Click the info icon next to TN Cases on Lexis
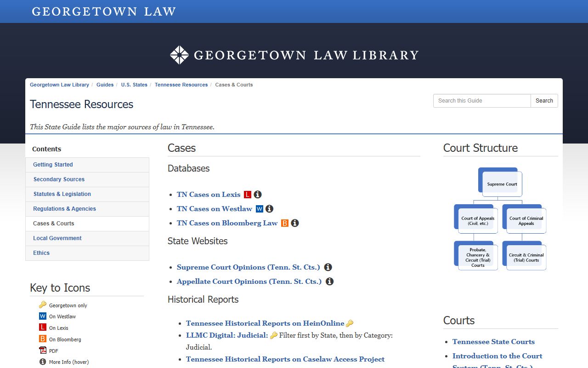Viewport: 588px width, 368px height. tap(258, 195)
